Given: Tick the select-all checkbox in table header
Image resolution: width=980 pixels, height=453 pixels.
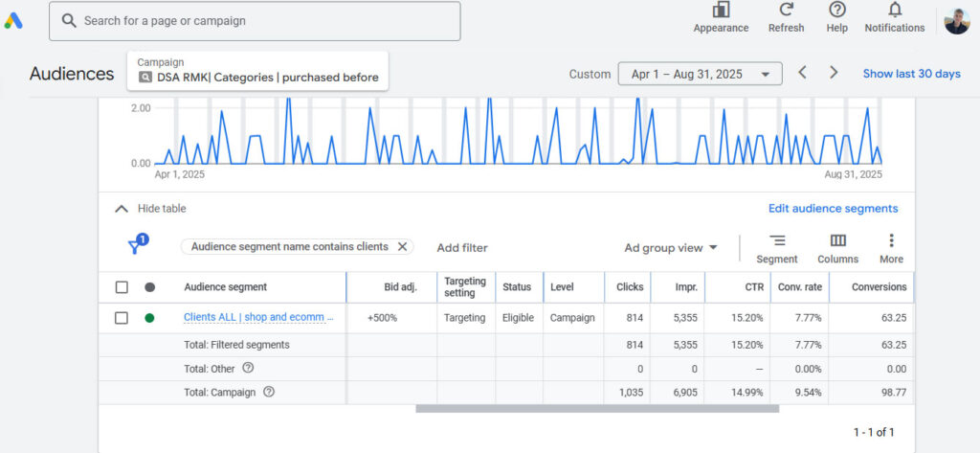Looking at the screenshot, I should pos(122,287).
